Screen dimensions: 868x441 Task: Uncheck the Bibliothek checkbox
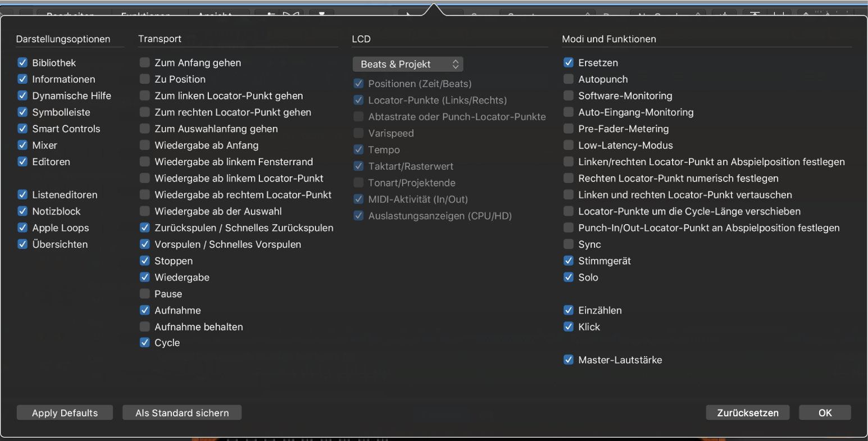tap(22, 63)
